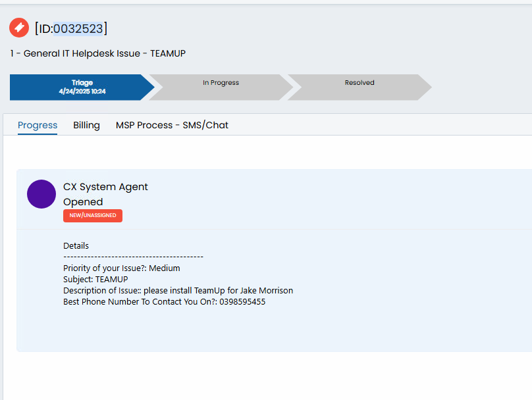This screenshot has width=532, height=400.
Task: Switch to the Billing tab
Action: (x=86, y=125)
